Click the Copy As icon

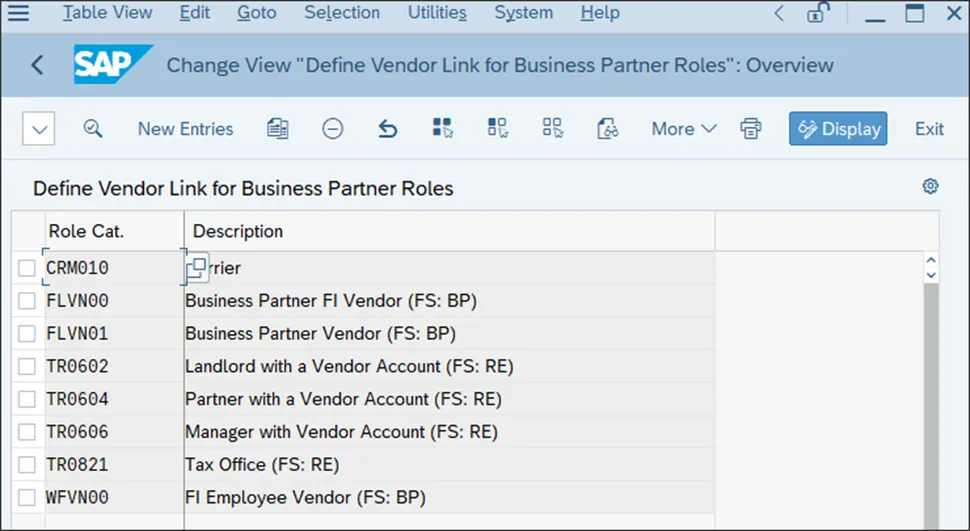278,129
